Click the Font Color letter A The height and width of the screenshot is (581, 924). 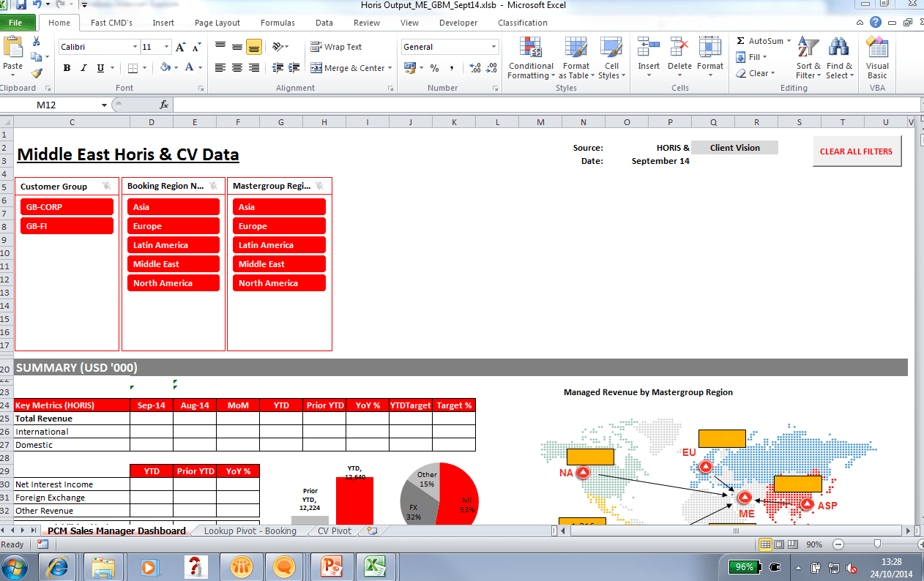pyautogui.click(x=190, y=68)
